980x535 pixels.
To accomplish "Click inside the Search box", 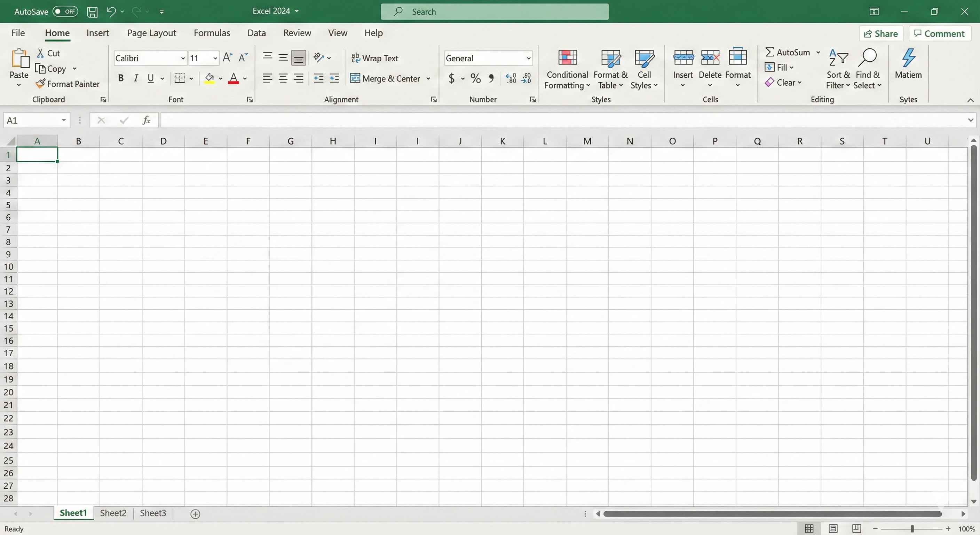I will click(494, 11).
